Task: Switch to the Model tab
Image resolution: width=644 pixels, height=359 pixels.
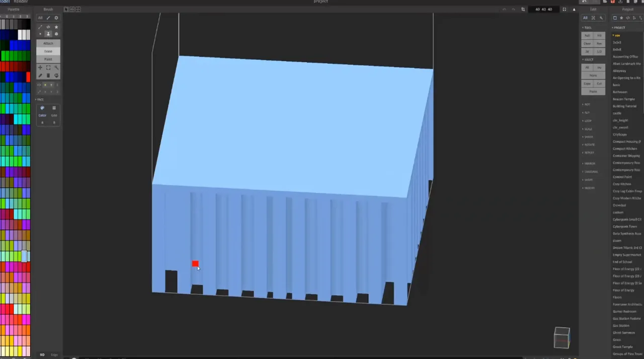Action: pyautogui.click(x=5, y=2)
